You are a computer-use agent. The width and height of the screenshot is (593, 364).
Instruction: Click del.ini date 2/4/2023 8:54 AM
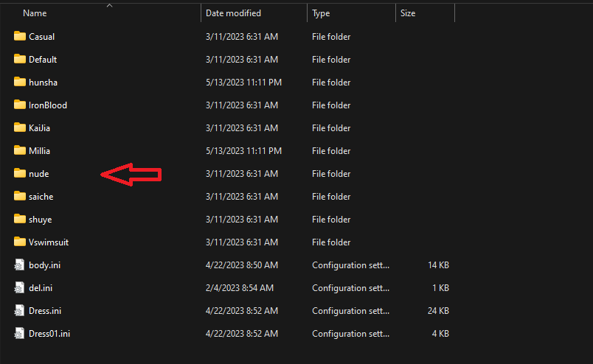click(240, 288)
